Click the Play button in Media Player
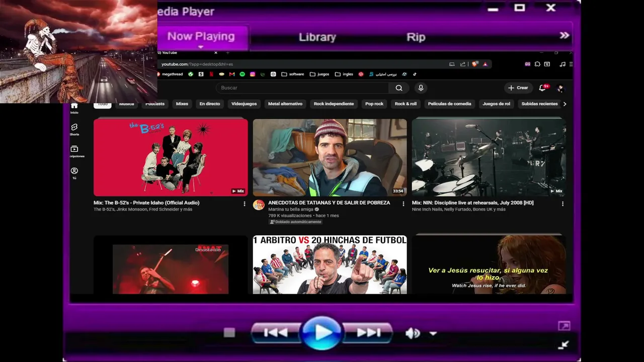This screenshot has width=644, height=362. 321,332
